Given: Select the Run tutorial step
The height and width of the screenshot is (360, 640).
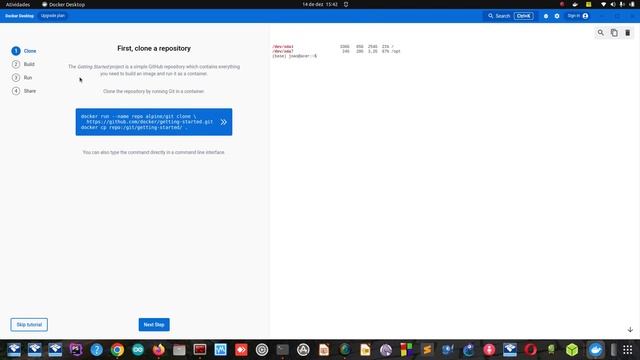Looking at the screenshot, I should tap(22, 78).
